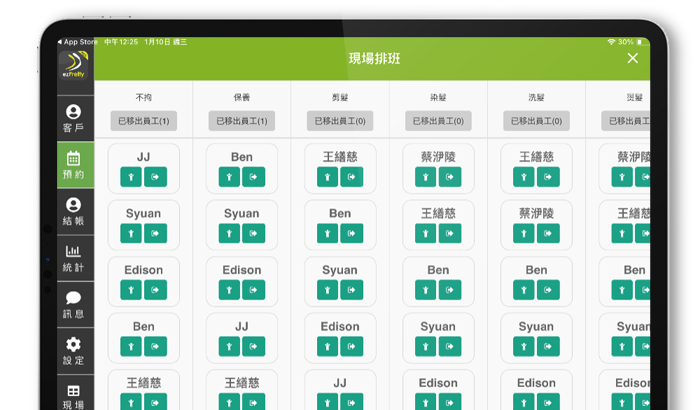This screenshot has width=700, height=410.
Task: Tap JJ's name in 不拘 column
Action: [144, 157]
